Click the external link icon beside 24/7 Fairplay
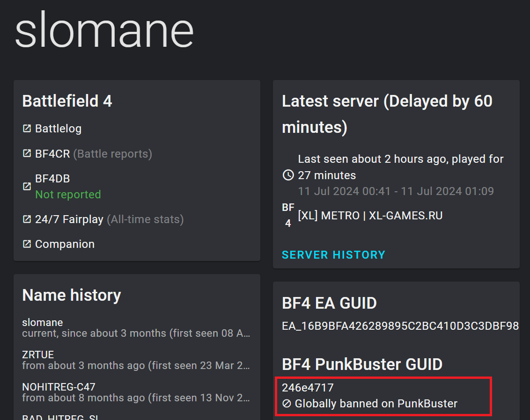This screenshot has height=420, width=530. pyautogui.click(x=27, y=219)
